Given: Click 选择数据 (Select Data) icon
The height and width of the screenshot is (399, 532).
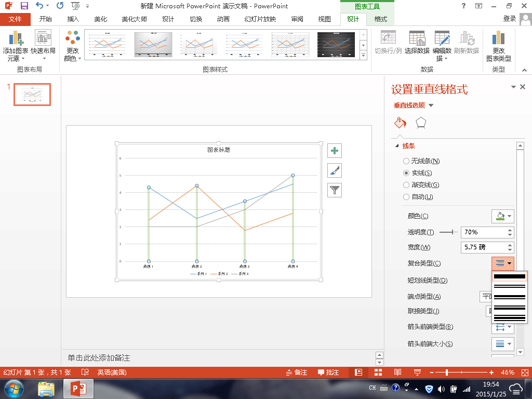Looking at the screenshot, I should pyautogui.click(x=417, y=43).
